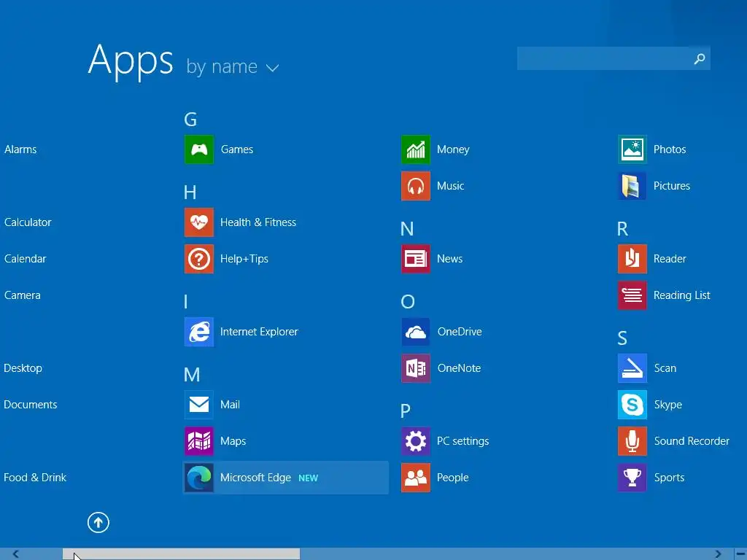The width and height of the screenshot is (747, 560).
Task: Select the S group header
Action: tap(622, 338)
